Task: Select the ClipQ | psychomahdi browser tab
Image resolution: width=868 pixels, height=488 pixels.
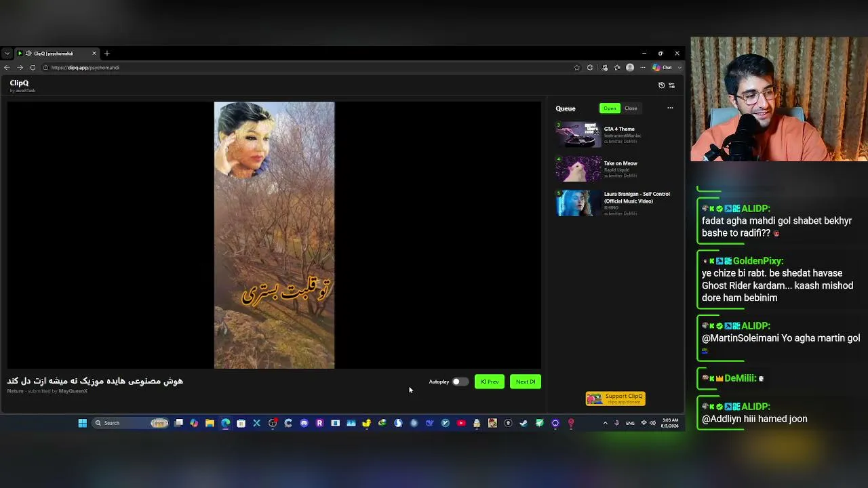Action: 58,54
